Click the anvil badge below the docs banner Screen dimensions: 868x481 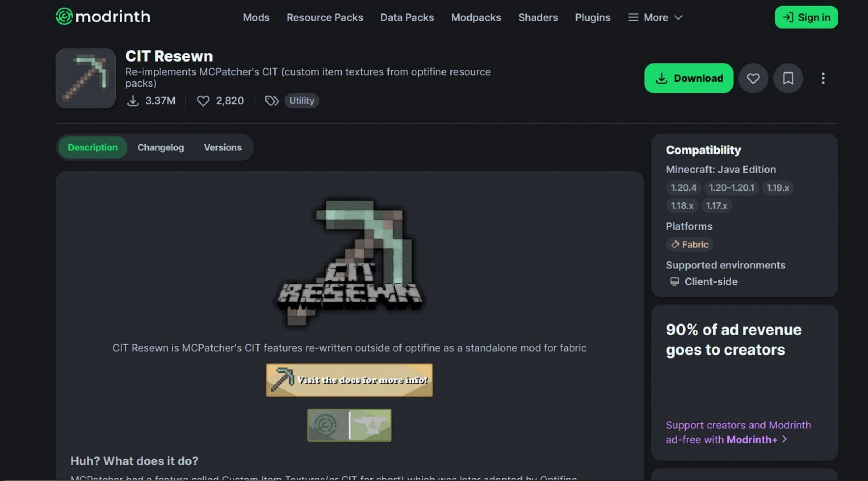coord(371,425)
